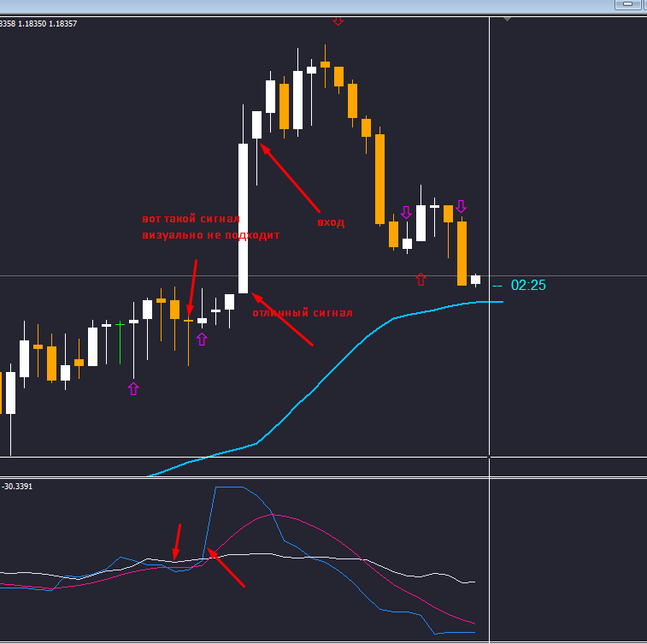Minimize the chart window
Image resolution: width=647 pixels, height=644 pixels.
coord(627,4)
